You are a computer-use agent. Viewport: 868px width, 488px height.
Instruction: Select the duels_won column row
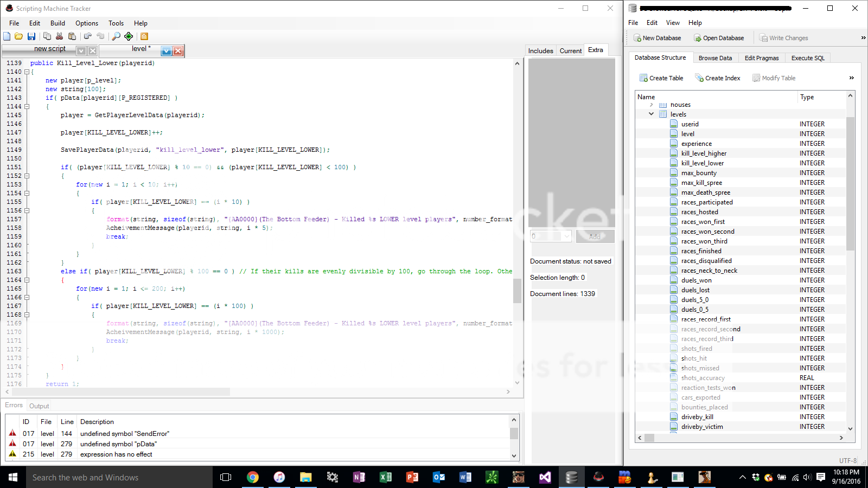[x=741, y=280]
